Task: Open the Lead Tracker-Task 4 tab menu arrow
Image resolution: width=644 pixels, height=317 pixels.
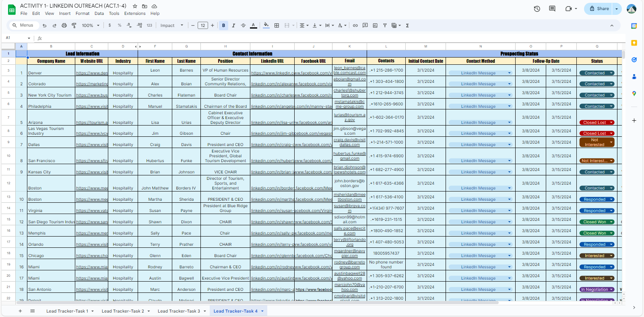Action: (x=262, y=311)
